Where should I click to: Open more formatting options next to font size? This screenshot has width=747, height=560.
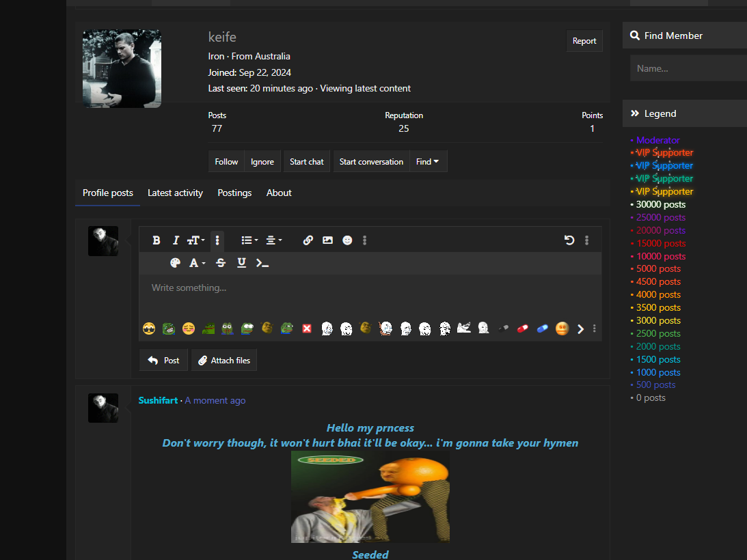(x=217, y=240)
